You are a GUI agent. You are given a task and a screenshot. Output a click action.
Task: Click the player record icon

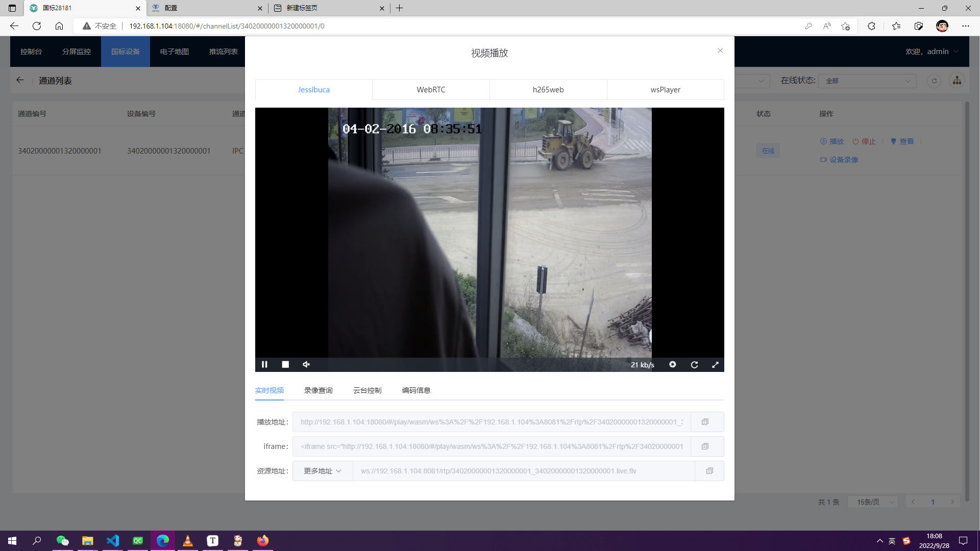click(673, 364)
